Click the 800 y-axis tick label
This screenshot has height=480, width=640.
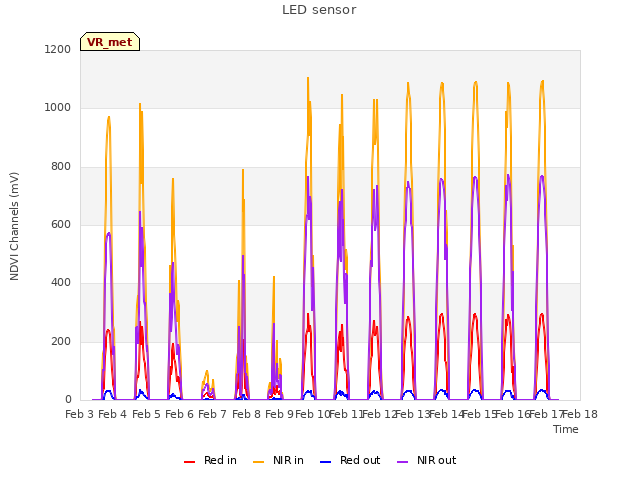[61, 167]
